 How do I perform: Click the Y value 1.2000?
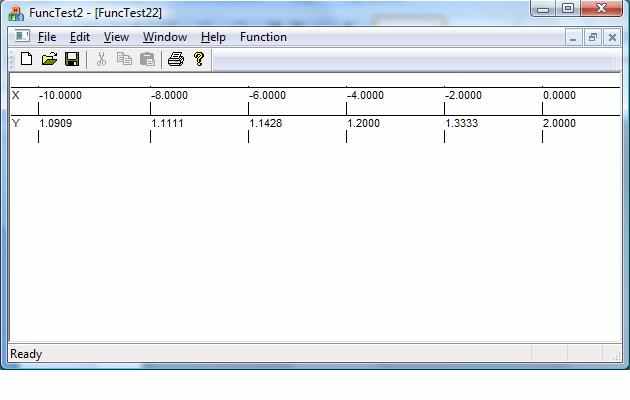click(364, 123)
